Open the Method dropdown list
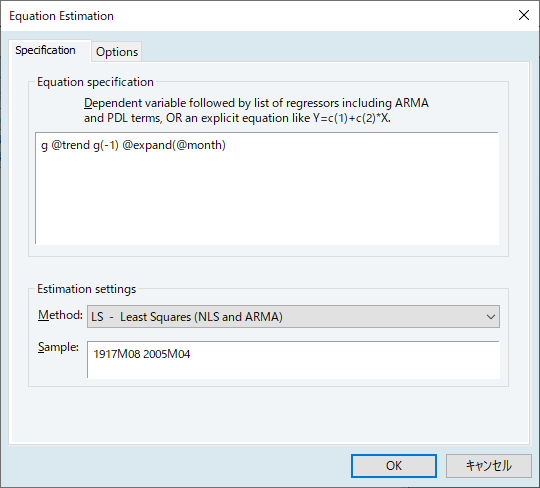 (293, 316)
